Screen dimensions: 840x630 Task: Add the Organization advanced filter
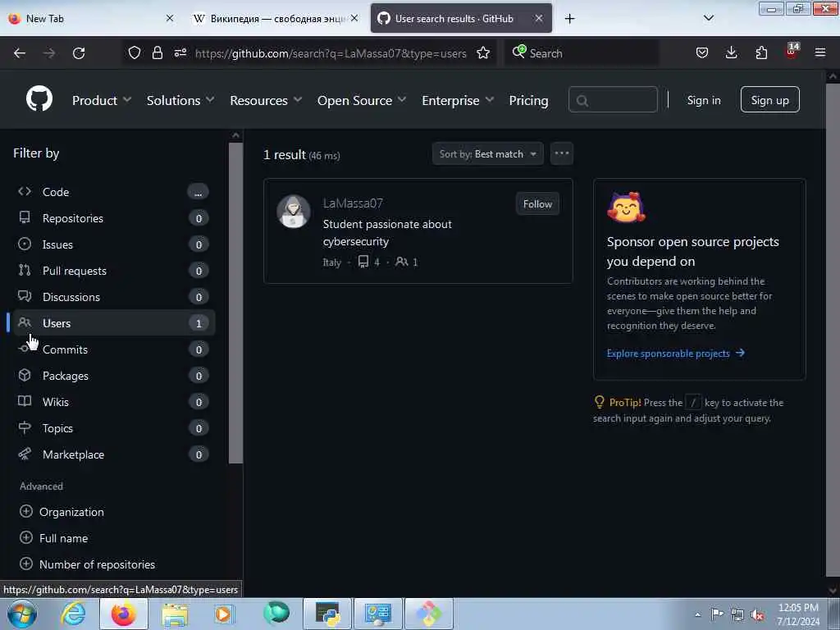point(62,512)
